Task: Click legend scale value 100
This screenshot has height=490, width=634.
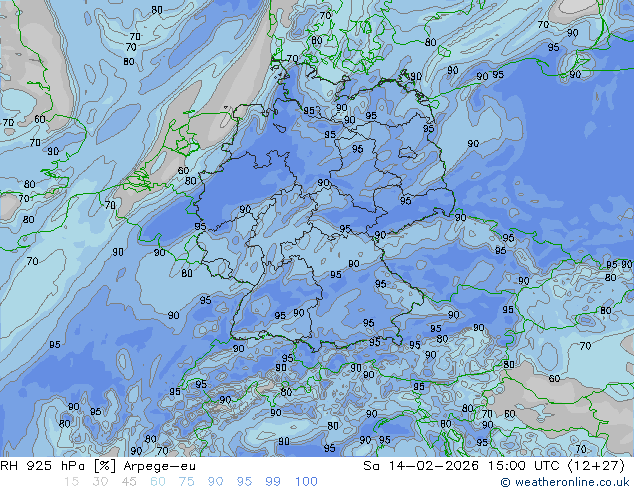Action: click(x=306, y=482)
